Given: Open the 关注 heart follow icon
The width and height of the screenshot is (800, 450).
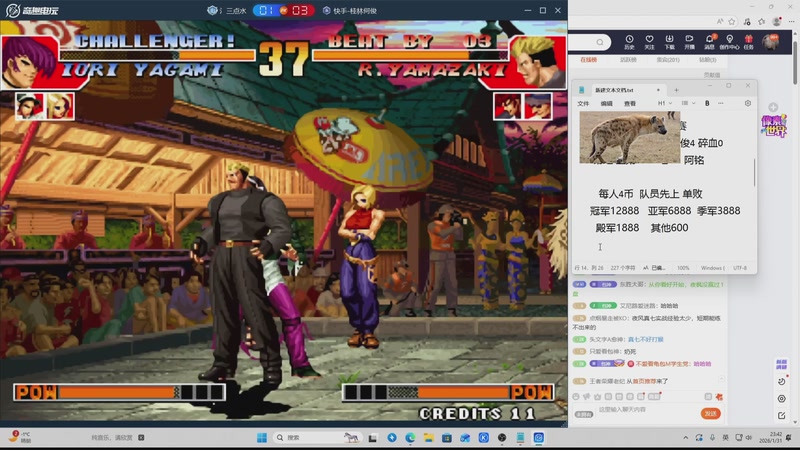Looking at the screenshot, I should 649,42.
